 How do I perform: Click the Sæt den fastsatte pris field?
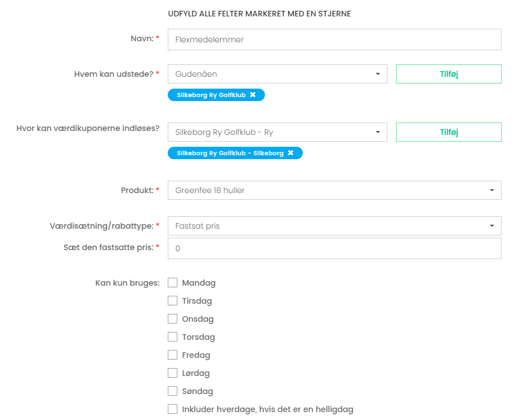pyautogui.click(x=334, y=248)
